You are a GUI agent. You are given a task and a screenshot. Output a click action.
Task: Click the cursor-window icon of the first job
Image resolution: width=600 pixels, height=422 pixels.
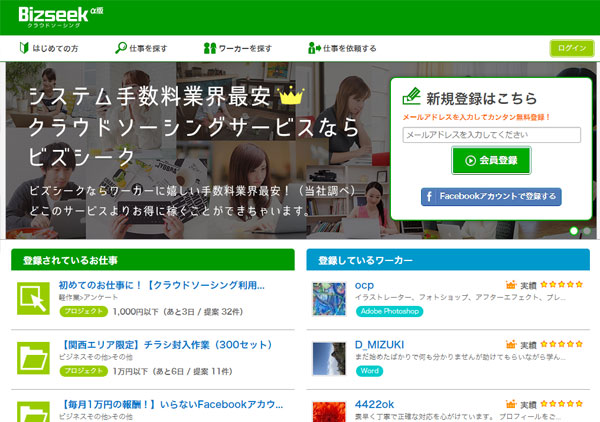pos(33,298)
